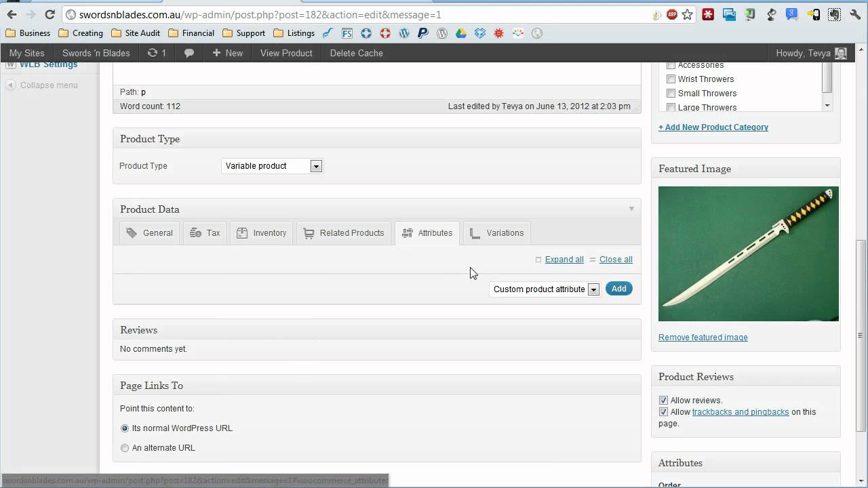
Task: Go to the Variations tab
Action: tap(497, 233)
